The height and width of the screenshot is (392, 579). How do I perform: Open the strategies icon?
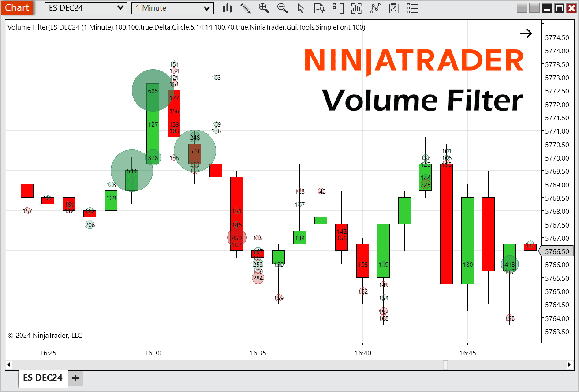[x=394, y=8]
